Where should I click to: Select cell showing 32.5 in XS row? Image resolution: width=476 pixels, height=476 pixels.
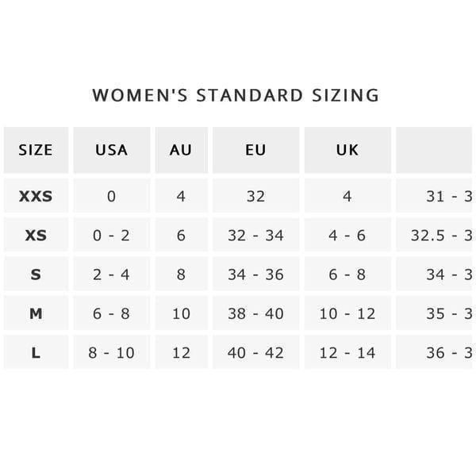(435, 235)
